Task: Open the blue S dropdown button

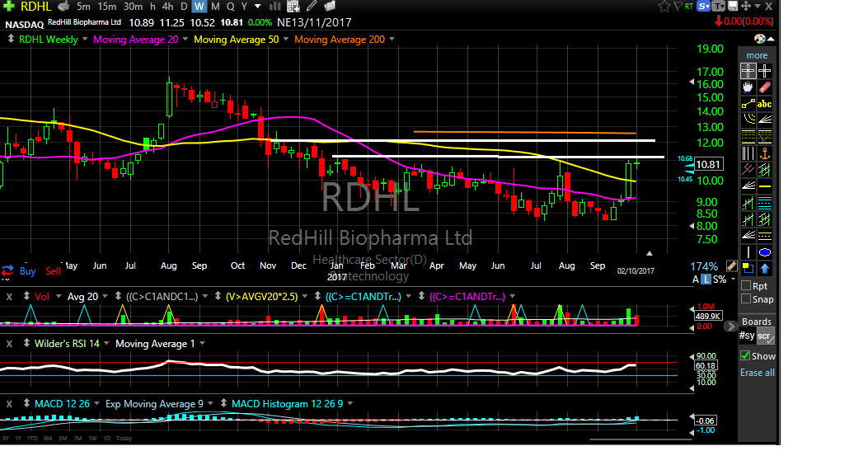Action: coord(704,6)
